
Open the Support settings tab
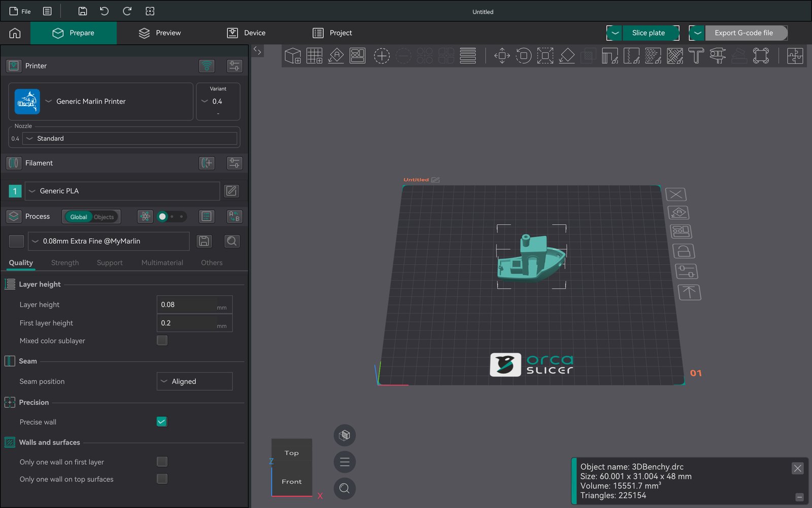pos(110,263)
